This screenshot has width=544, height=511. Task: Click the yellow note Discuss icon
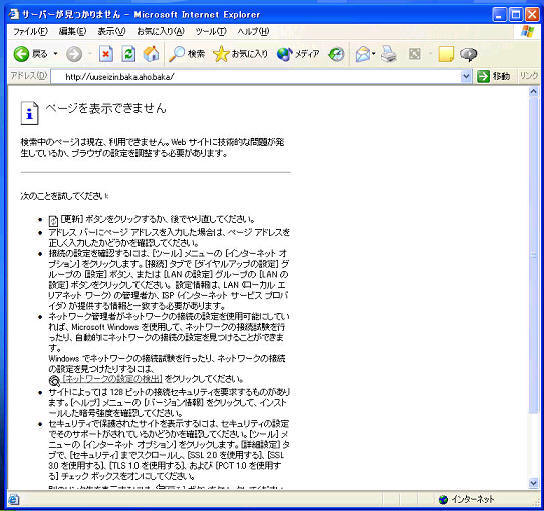point(446,54)
